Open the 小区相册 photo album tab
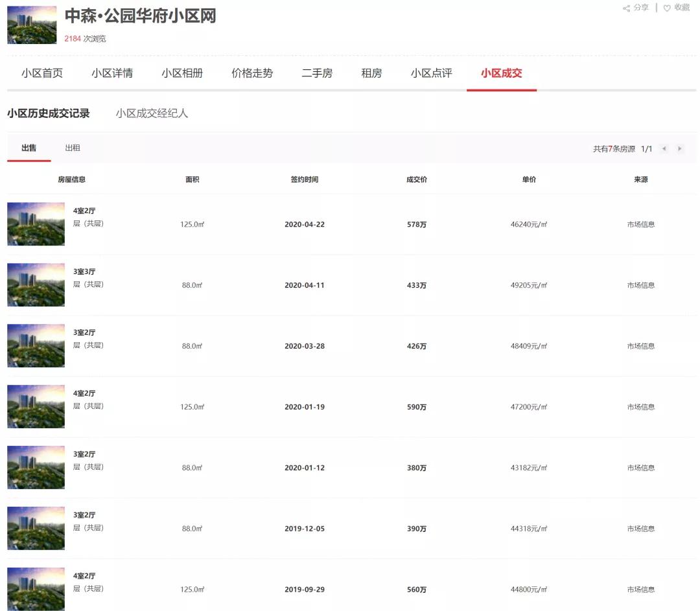The image size is (700, 611). pyautogui.click(x=181, y=73)
